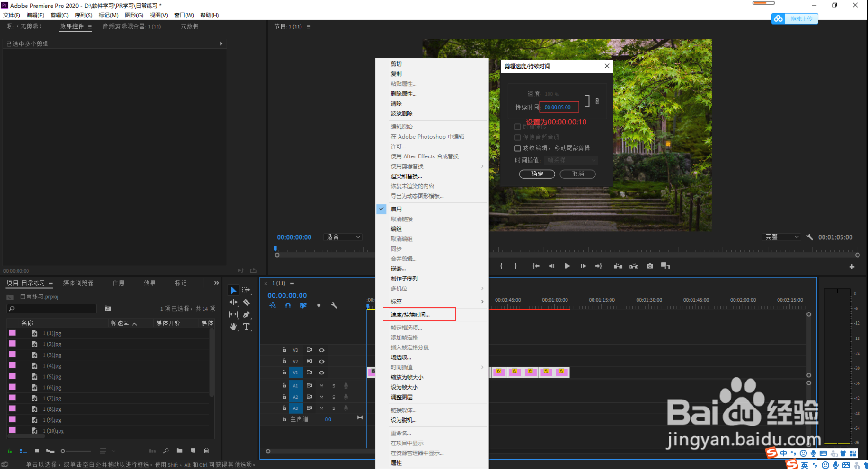
Task: Select the Hand tool
Action: [x=233, y=327]
